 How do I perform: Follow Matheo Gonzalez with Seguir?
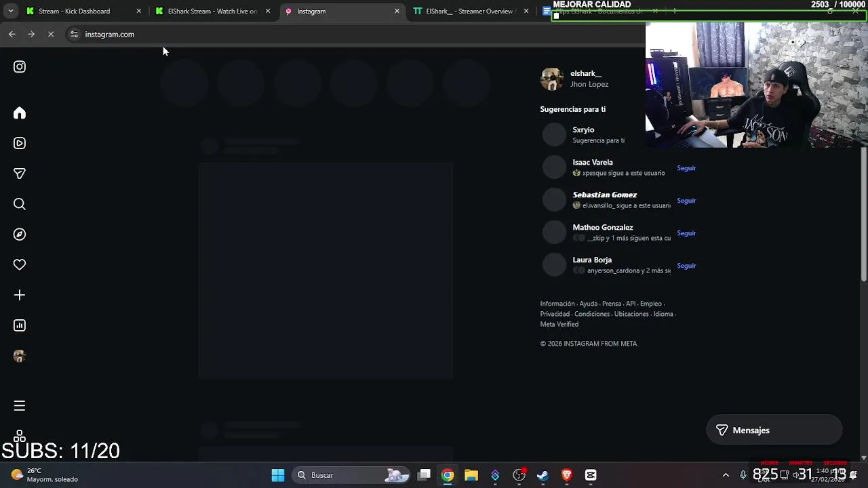(686, 233)
